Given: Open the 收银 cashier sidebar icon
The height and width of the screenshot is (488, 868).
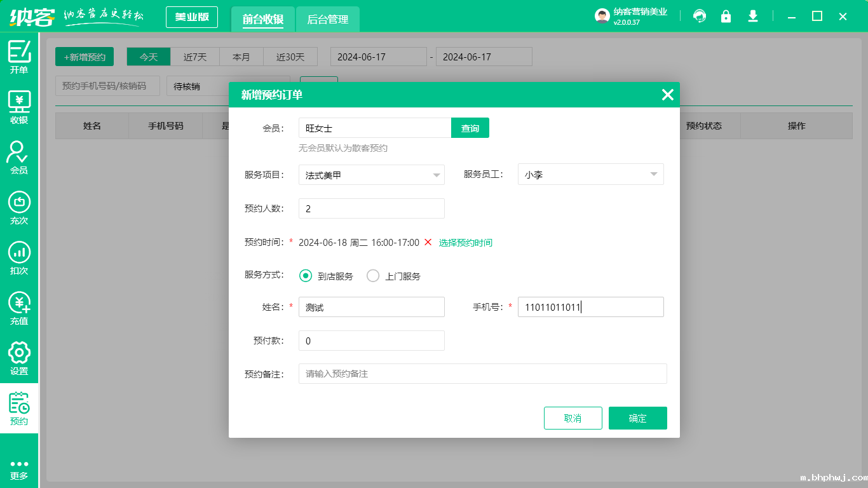Looking at the screenshot, I should [x=19, y=107].
